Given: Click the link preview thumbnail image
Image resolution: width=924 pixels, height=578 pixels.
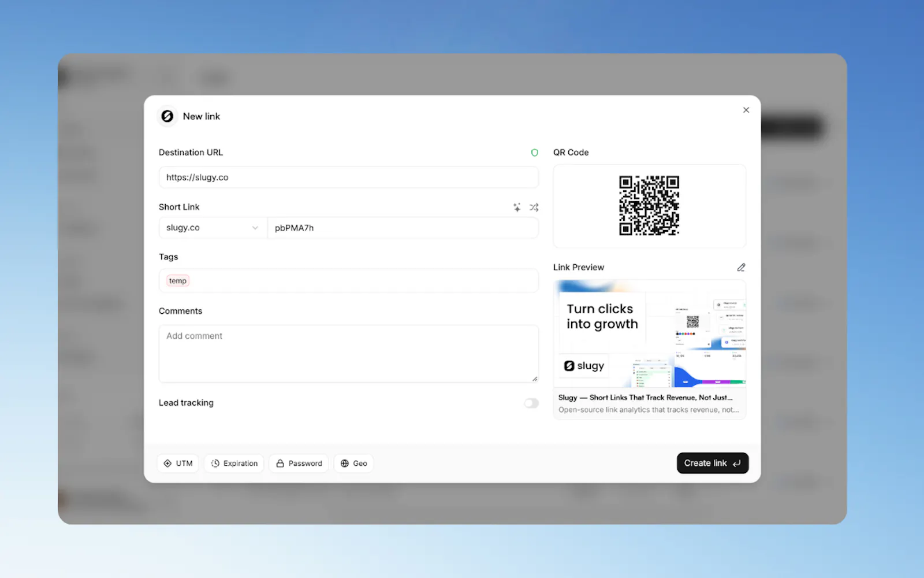Looking at the screenshot, I should [650, 334].
